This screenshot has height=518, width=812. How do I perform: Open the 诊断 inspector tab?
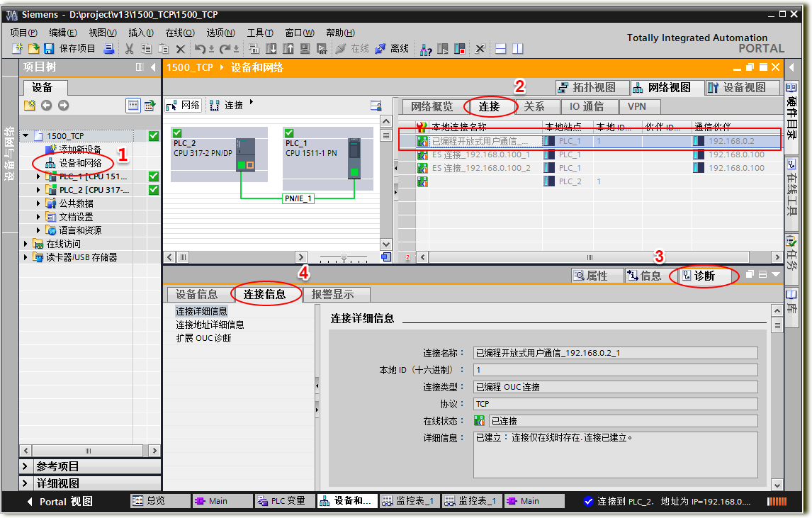click(704, 276)
